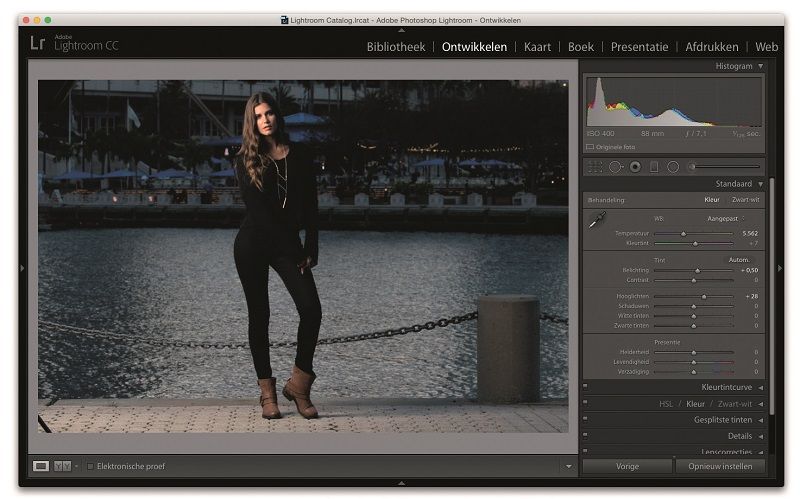Toggle the Kleurtintcurve panel on/off switch
800x499 pixels.
[x=586, y=387]
